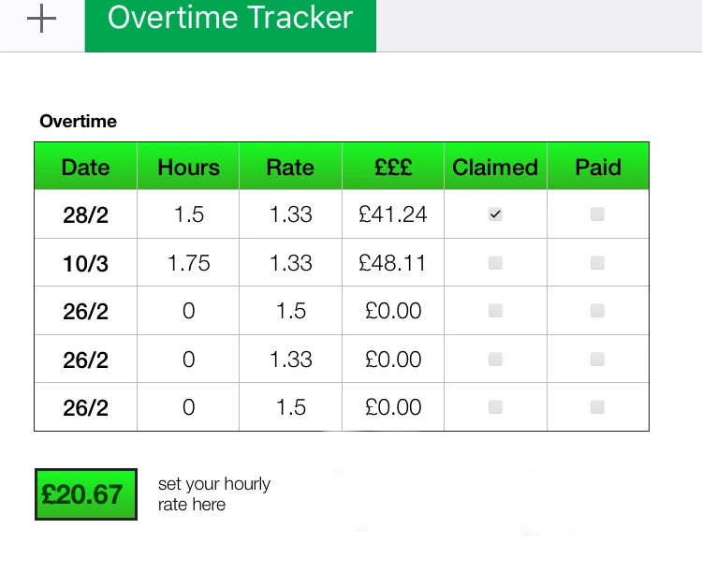Check Claimed box in the last table row
Screen dimensions: 702x588
pos(495,407)
